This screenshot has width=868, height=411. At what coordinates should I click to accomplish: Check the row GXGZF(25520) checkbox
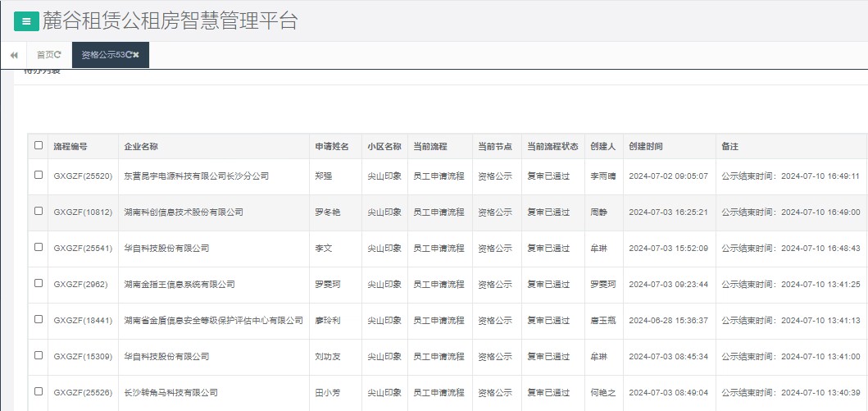point(39,175)
